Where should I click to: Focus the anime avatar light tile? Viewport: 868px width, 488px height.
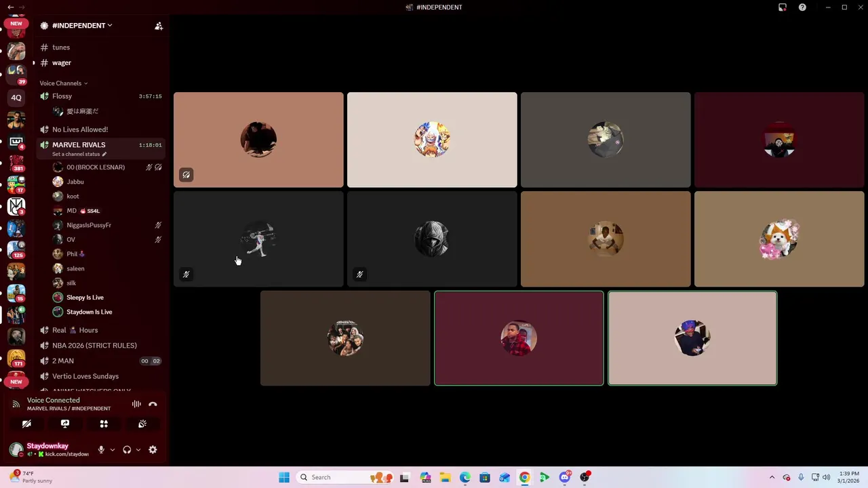point(432,140)
